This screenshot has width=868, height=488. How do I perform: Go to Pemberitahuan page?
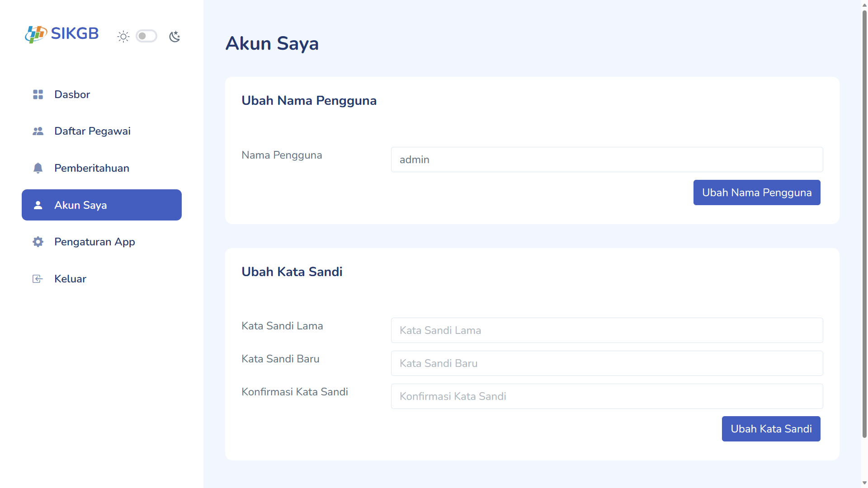[x=102, y=168]
